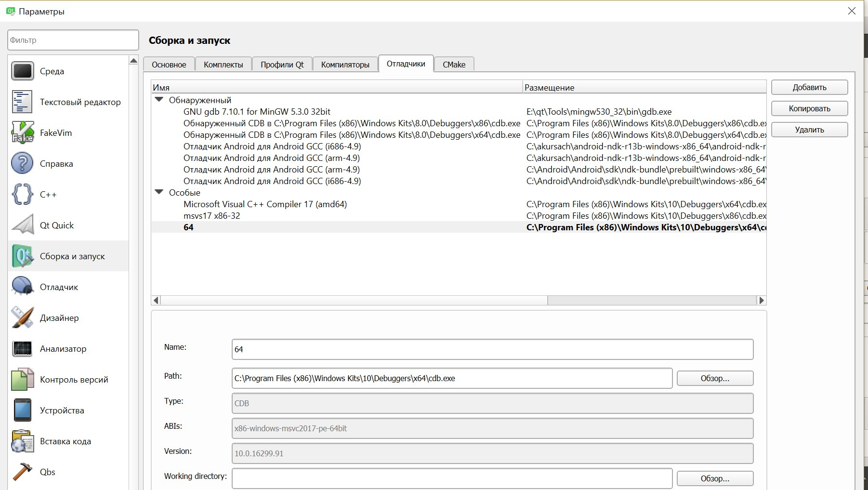The image size is (868, 490).
Task: Click Обзор button next to Path
Action: (715, 378)
